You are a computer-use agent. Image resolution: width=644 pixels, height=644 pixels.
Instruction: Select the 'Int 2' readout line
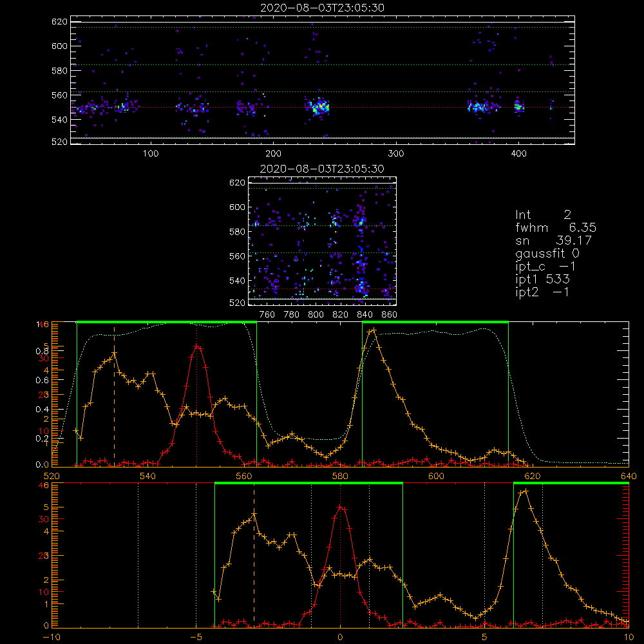point(543,215)
